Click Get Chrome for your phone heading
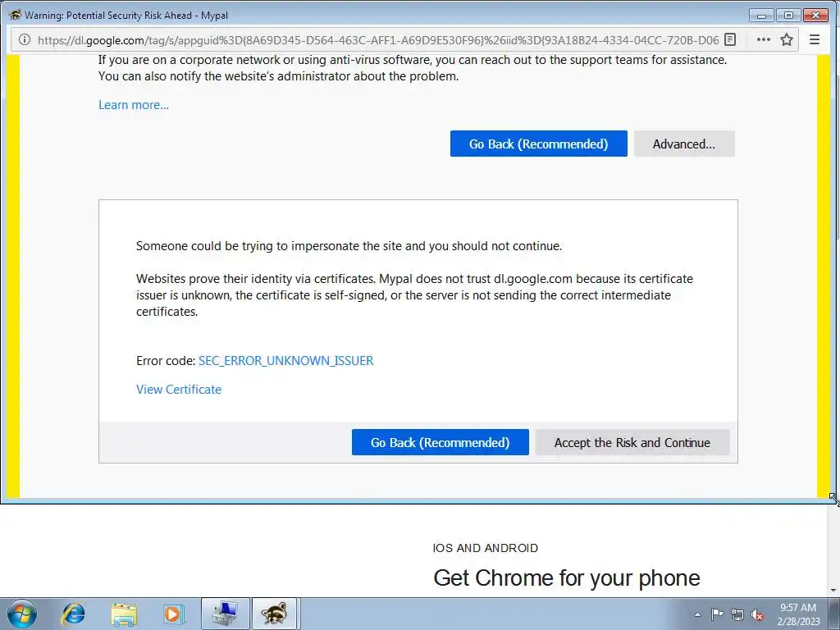Viewport: 840px width, 630px height. (x=567, y=578)
